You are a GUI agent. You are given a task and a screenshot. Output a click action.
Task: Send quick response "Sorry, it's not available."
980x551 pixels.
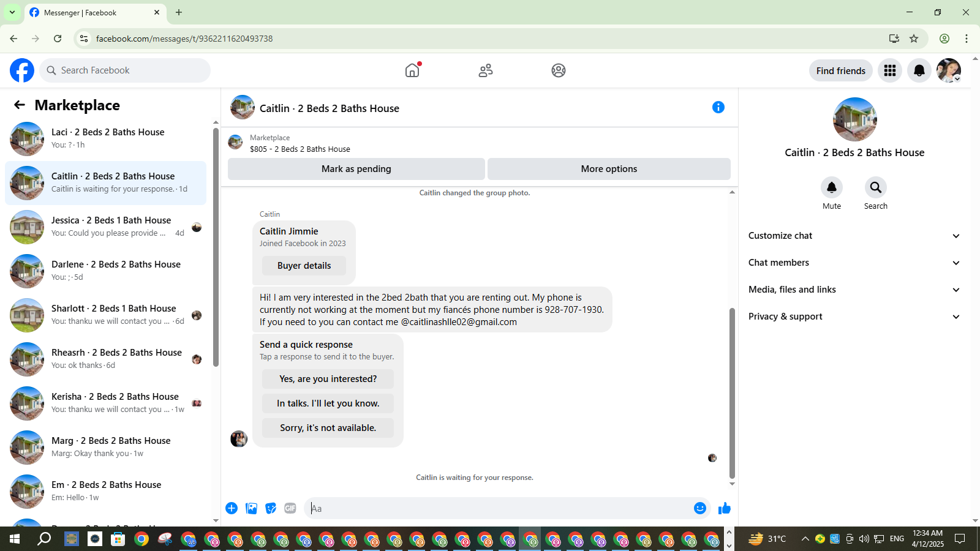pyautogui.click(x=328, y=428)
